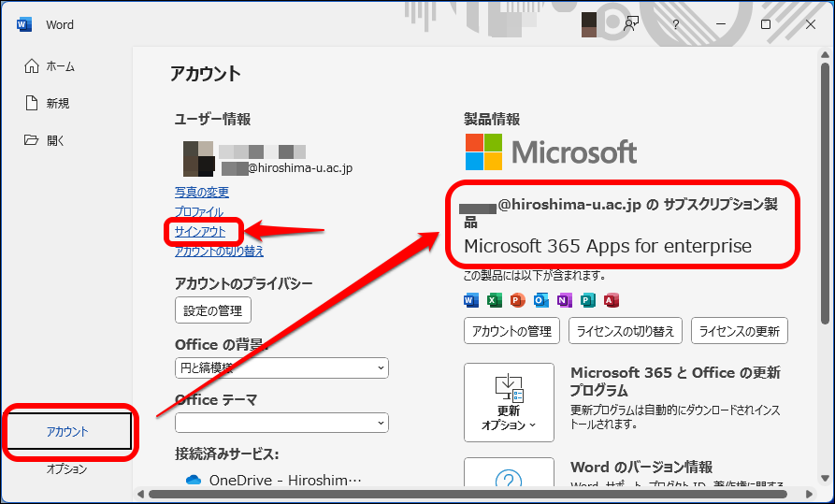Viewport: 835px width, 504px height.
Task: Click the scroll down arrow
Action: pyautogui.click(x=826, y=479)
